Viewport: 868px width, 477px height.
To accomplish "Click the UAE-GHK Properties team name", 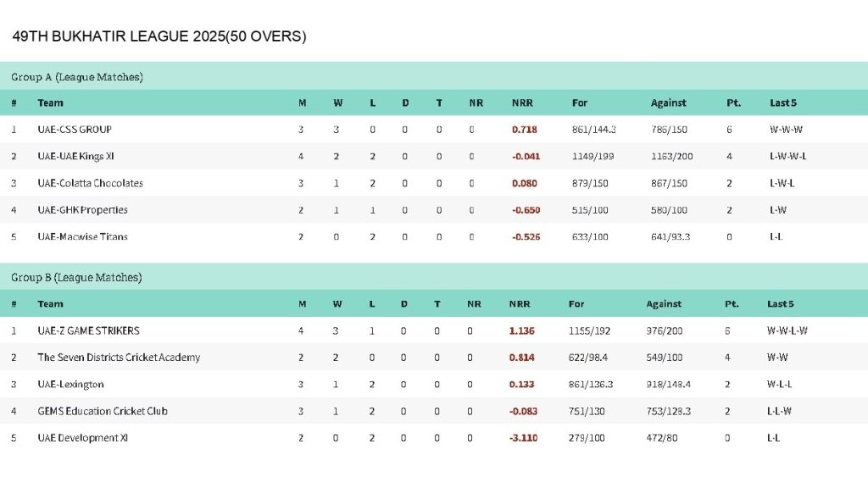I will click(82, 210).
